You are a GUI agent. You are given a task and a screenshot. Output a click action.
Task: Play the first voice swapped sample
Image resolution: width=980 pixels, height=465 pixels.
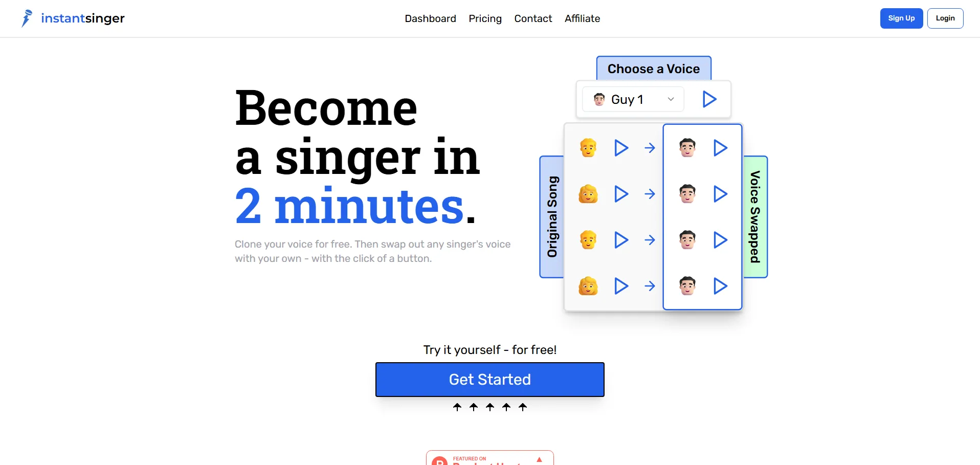point(720,148)
